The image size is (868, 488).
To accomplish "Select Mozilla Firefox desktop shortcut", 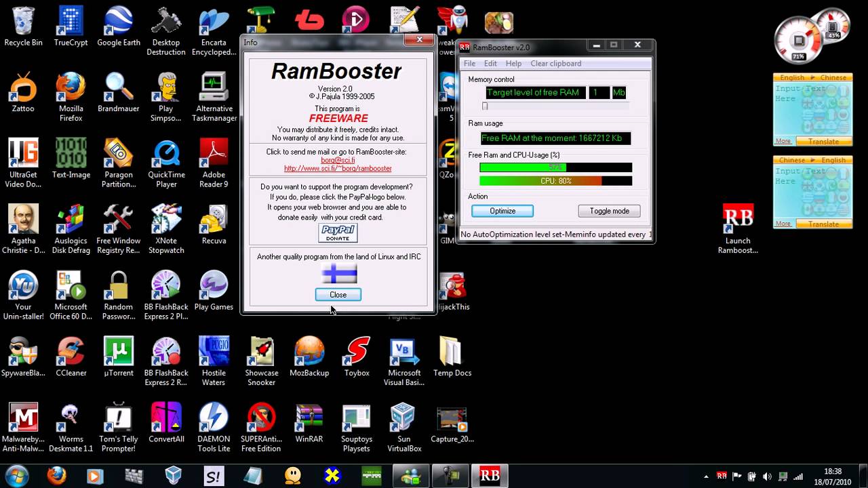I will tap(71, 98).
